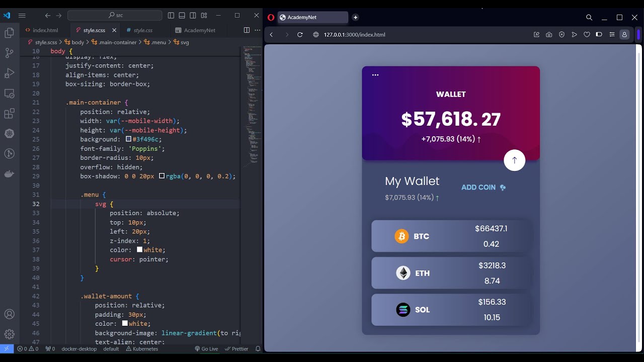The height and width of the screenshot is (362, 644).
Task: Open Opera tab search magnifier
Action: point(589,17)
